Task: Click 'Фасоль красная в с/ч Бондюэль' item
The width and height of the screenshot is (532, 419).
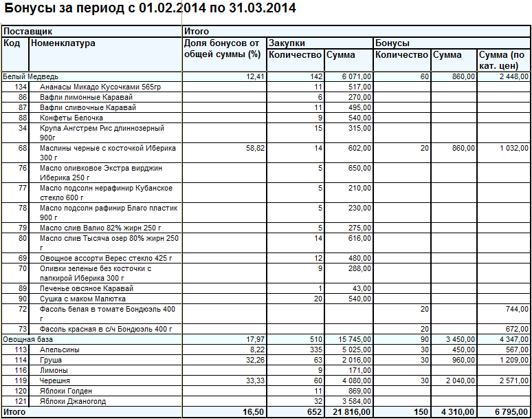Action: pos(106,329)
